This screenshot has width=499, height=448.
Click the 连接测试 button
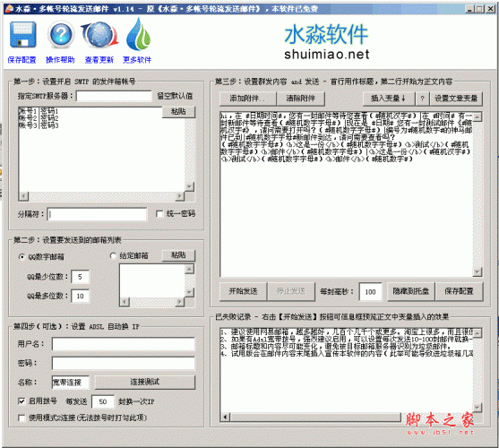pos(145,382)
